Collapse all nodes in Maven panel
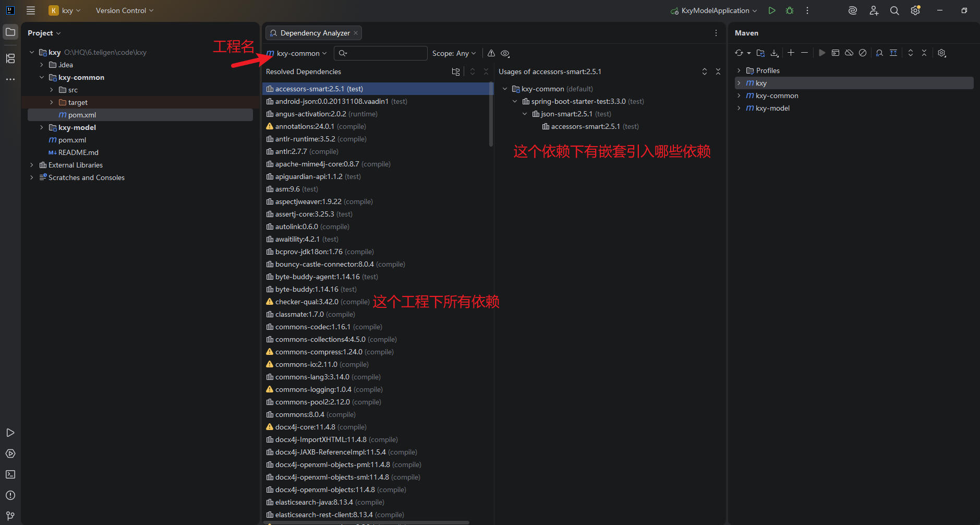The width and height of the screenshot is (980, 525). 924,53
